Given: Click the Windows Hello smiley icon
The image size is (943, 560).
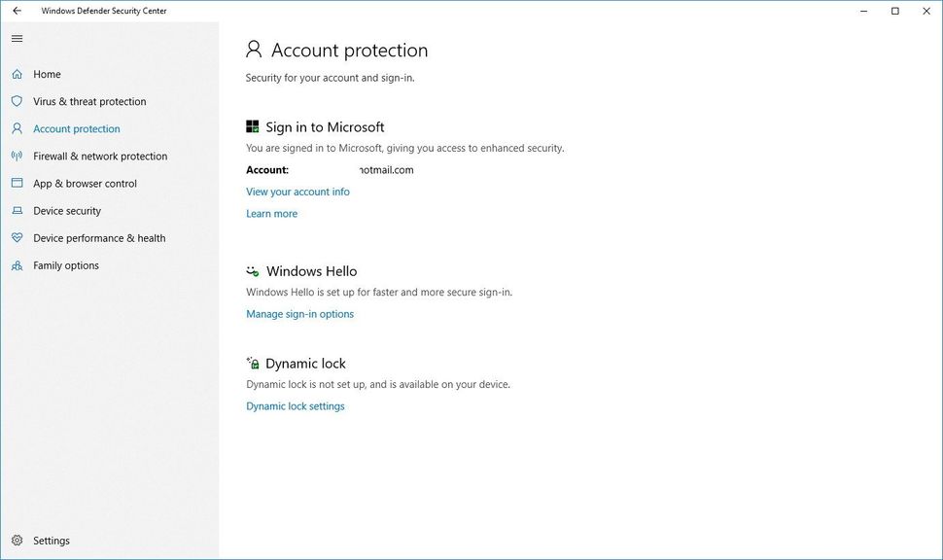Looking at the screenshot, I should (x=252, y=270).
